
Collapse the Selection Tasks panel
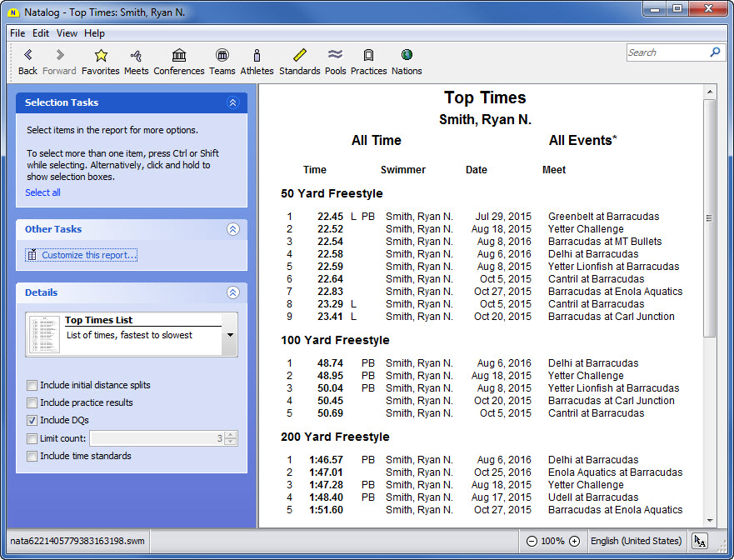click(232, 102)
